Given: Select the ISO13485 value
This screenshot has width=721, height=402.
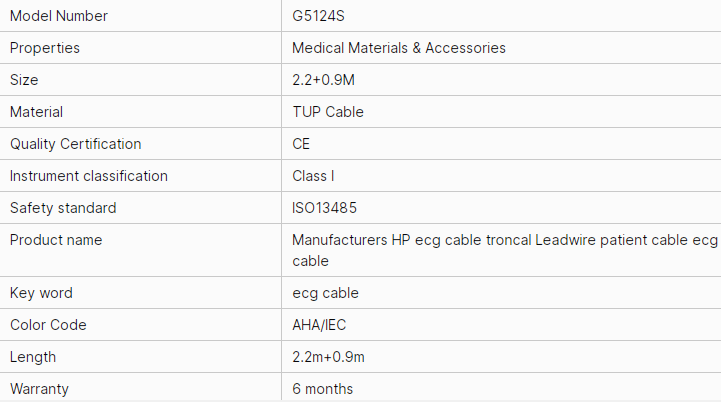Looking at the screenshot, I should click(325, 208).
